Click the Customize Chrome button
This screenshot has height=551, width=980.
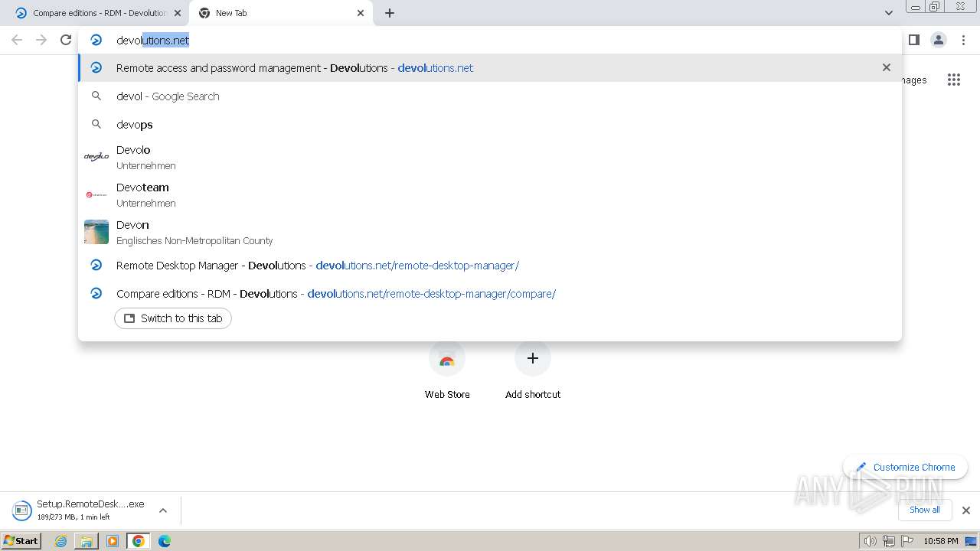click(x=906, y=467)
